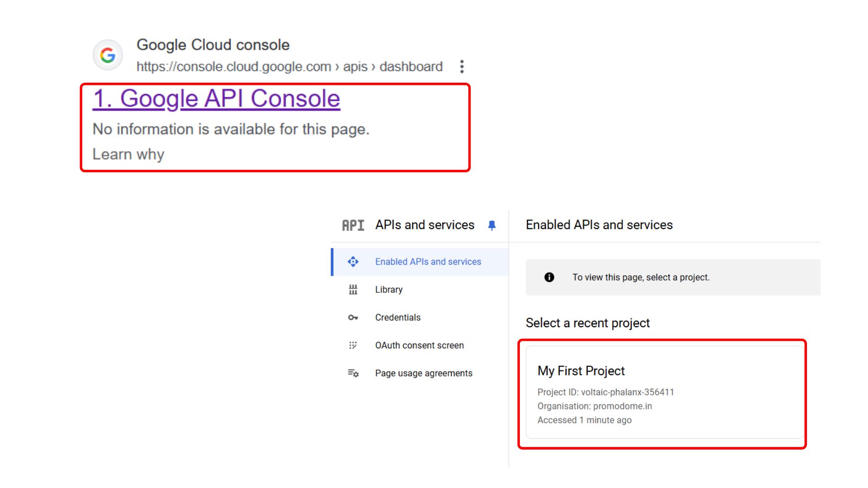This screenshot has width=868, height=488.
Task: Click the Library grid icon
Action: [353, 290]
